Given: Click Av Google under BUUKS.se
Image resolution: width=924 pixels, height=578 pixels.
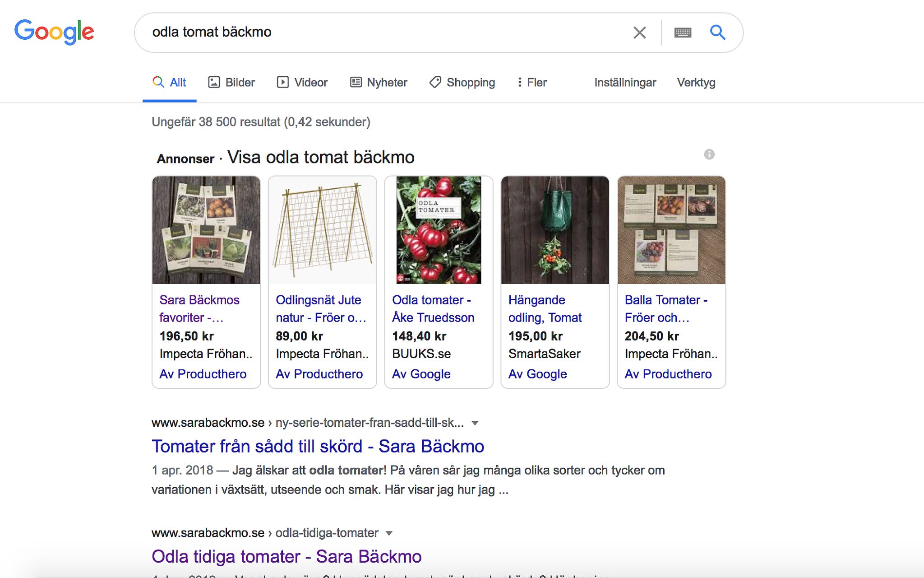Looking at the screenshot, I should 421,374.
